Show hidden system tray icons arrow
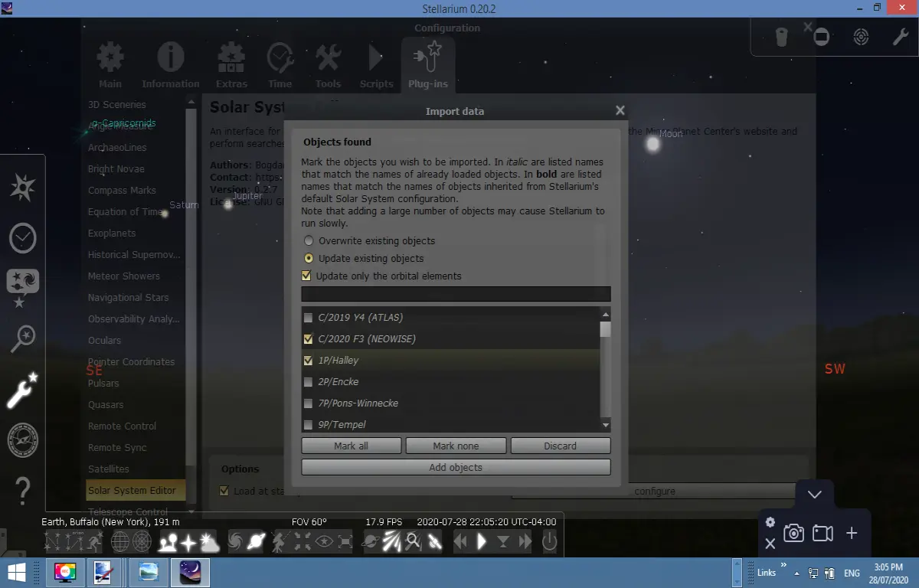Screen dimensions: 919x588 pyautogui.click(x=797, y=573)
